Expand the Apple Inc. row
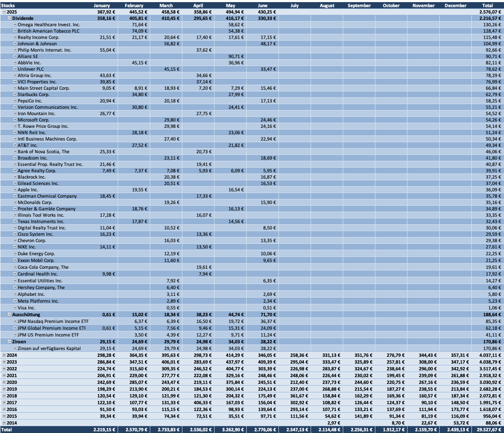Screen dimensions: 504x433 click(15, 189)
